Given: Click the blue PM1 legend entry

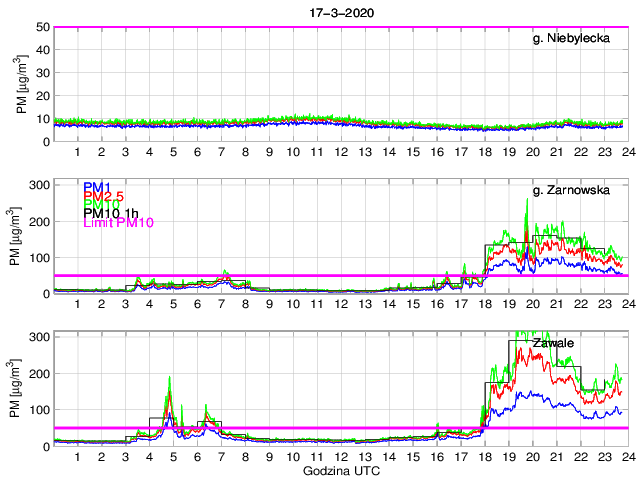Looking at the screenshot, I should pyautogui.click(x=97, y=187).
